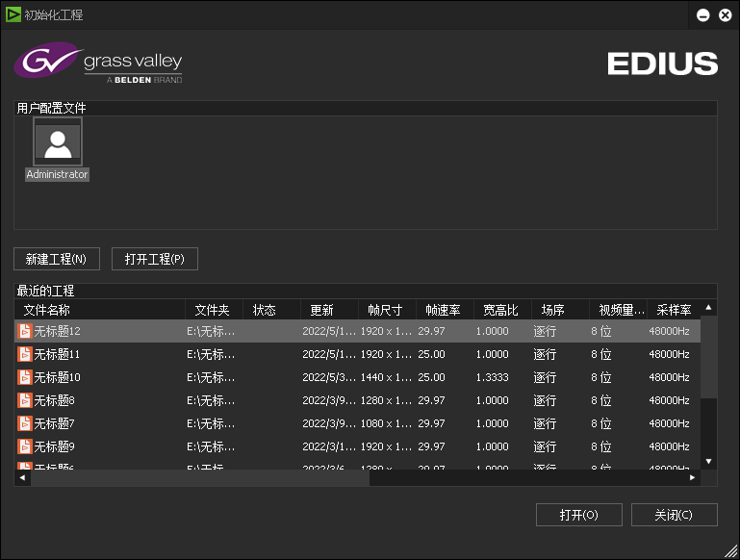Sort by the 状态 column header
This screenshot has width=740, height=560.
tap(271, 310)
